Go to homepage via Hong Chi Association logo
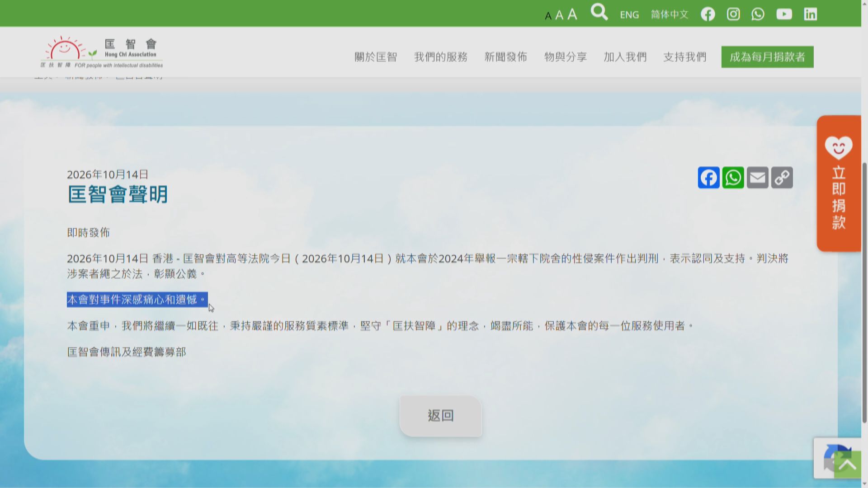Screen dimensions: 868x488 [x=102, y=52]
